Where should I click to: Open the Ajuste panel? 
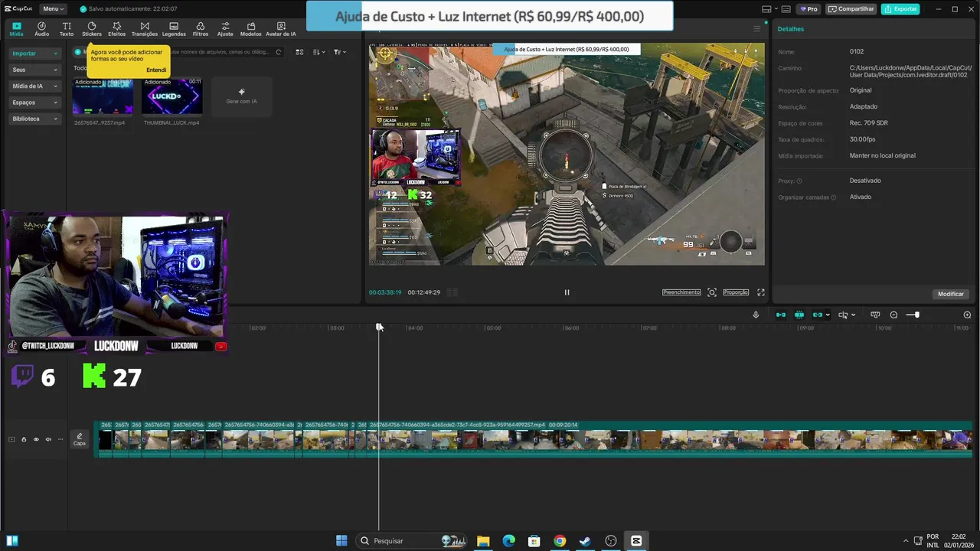[x=225, y=29]
